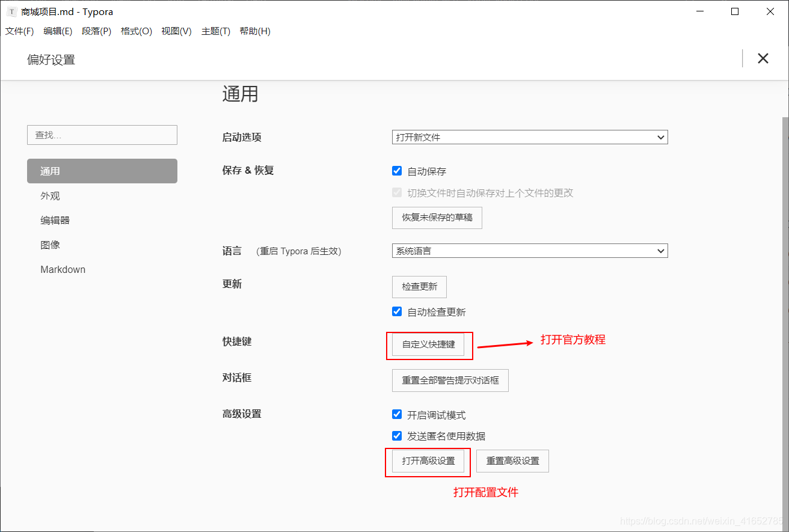Click the 对话框 label
Image resolution: width=789 pixels, height=532 pixels.
237,378
